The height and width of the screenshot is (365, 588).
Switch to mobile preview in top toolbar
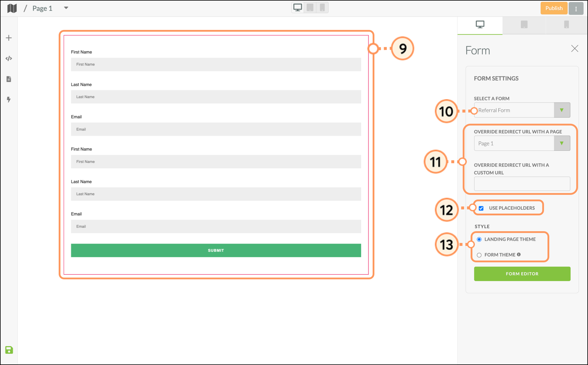[322, 8]
